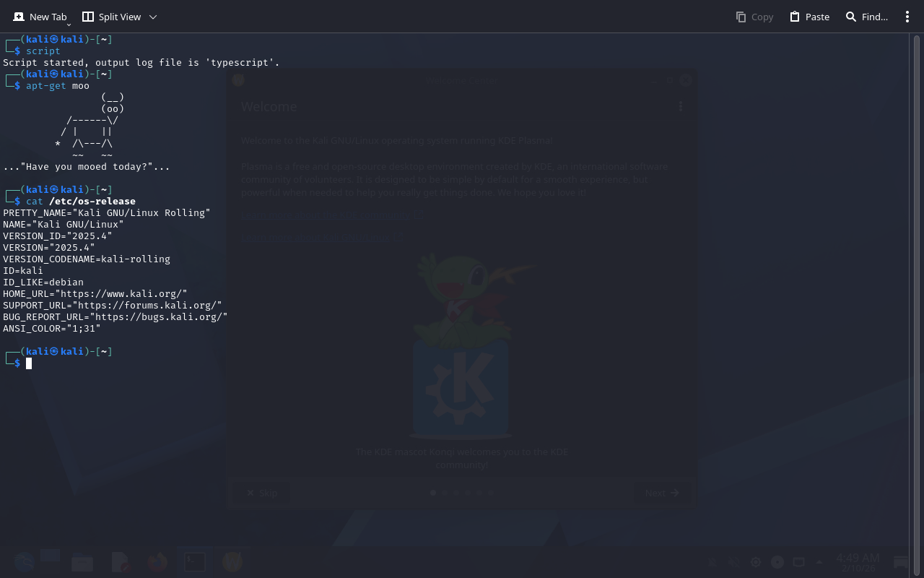
Task: Expand the system tray hidden icons arrow
Action: click(x=819, y=562)
